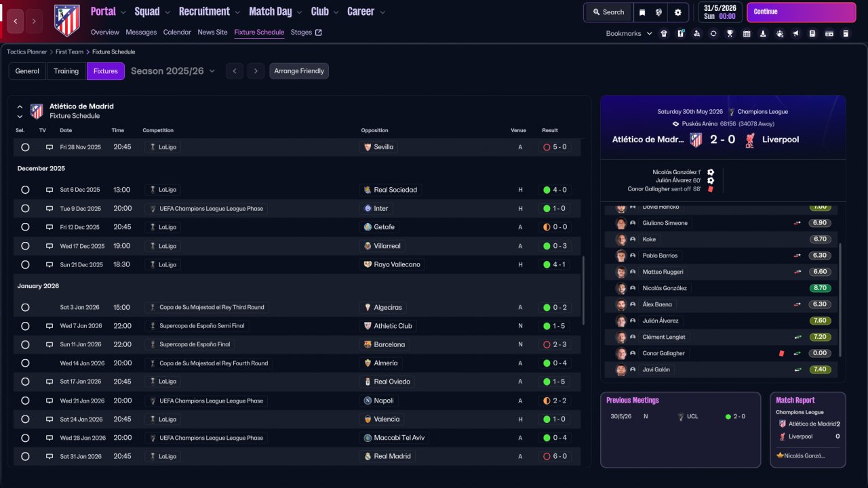Open the calendar grid bookmark shortcut
Image resolution: width=868 pixels, height=488 pixels.
coord(747,33)
